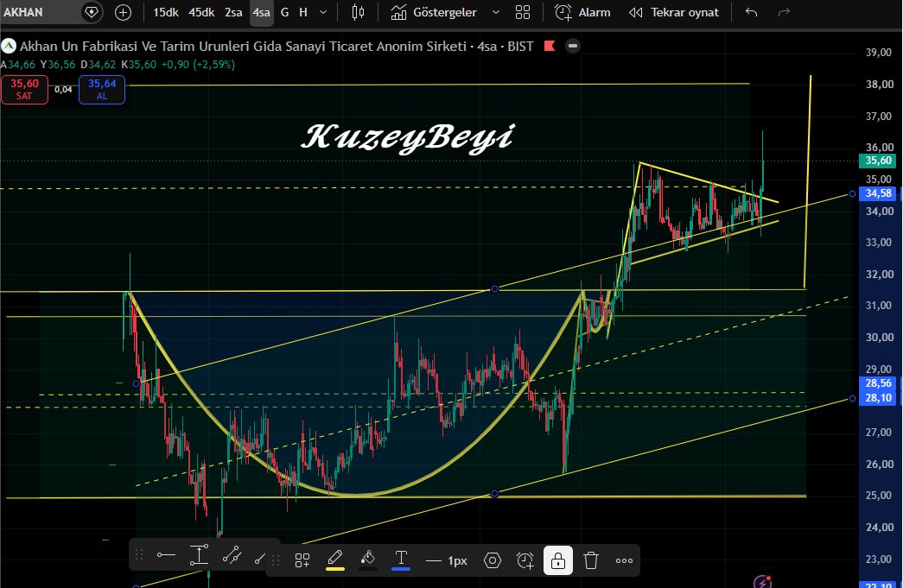The image size is (903, 588).
Task: Grab the drawing toolbar drag handle
Action: click(276, 560)
